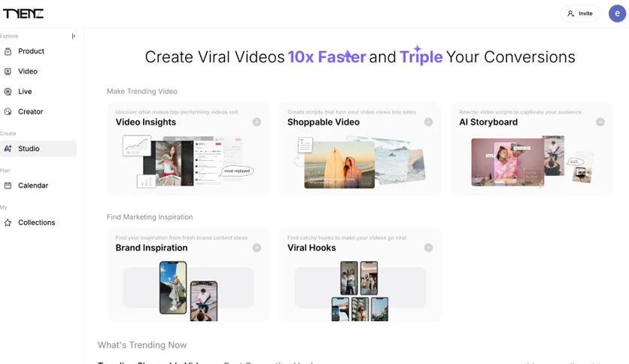Open the Video section icon

point(8,71)
